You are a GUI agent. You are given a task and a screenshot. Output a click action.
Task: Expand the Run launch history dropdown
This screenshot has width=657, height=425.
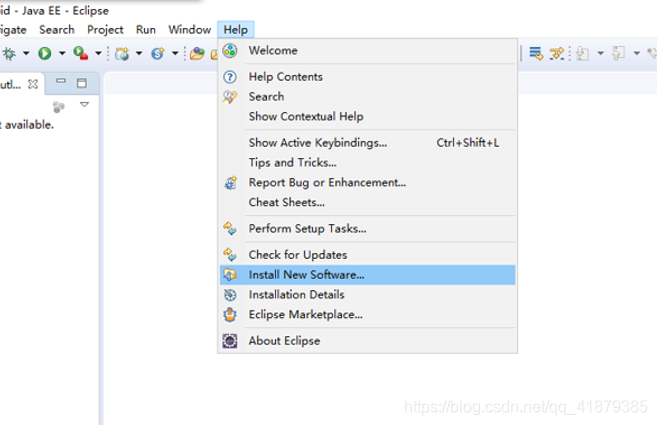click(62, 53)
